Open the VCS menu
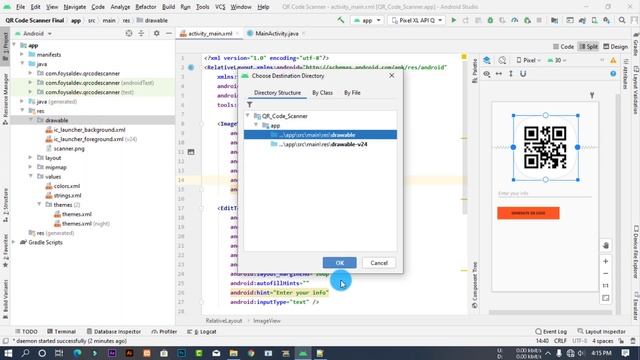The width and height of the screenshot is (640, 360). tap(220, 7)
